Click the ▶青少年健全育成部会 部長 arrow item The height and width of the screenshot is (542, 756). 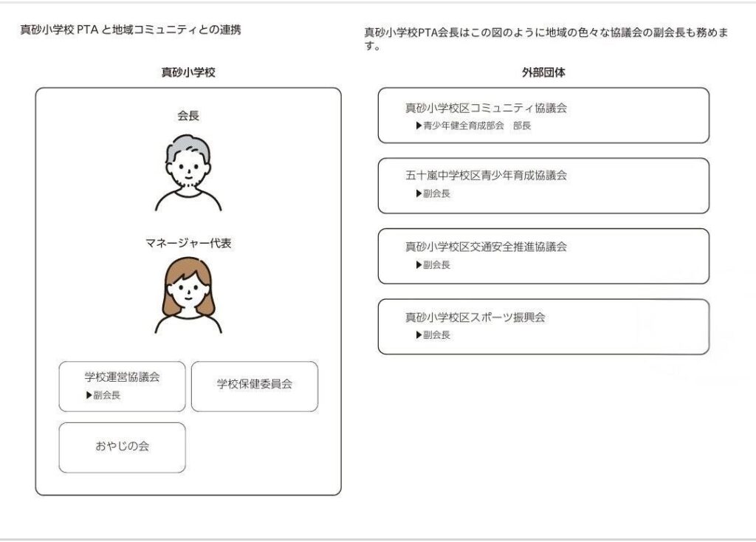473,126
